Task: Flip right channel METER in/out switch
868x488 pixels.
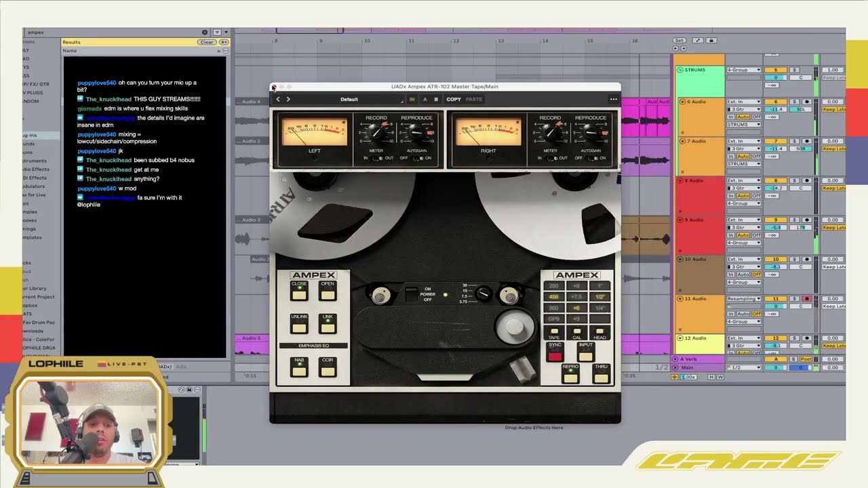Action: click(551, 158)
